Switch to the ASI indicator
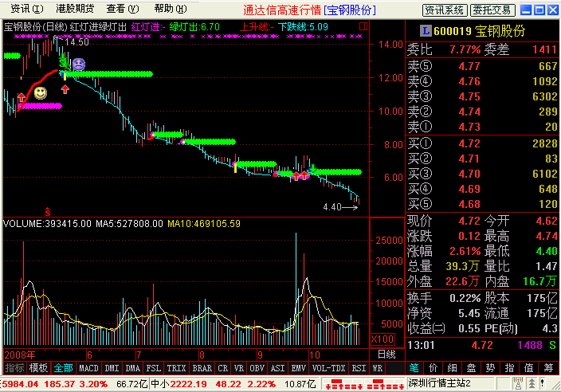 (277, 368)
